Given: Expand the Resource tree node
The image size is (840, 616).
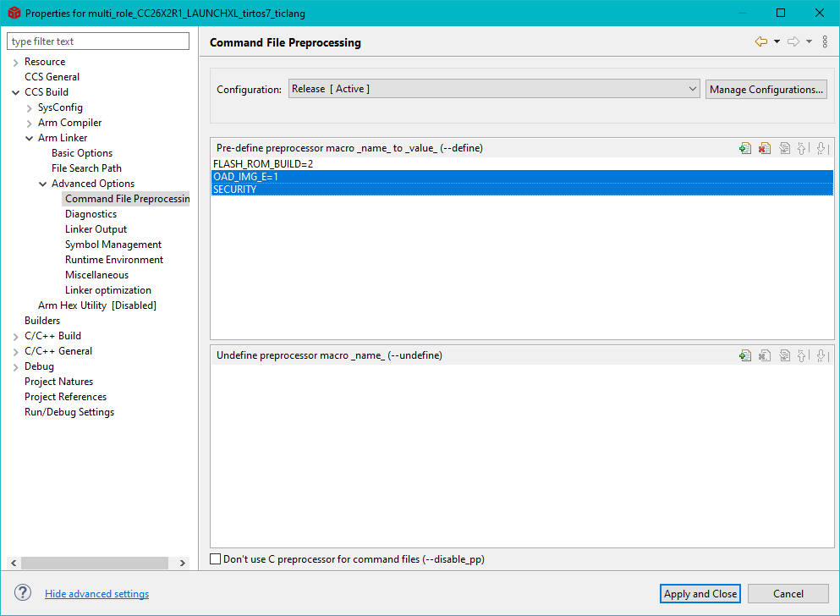Looking at the screenshot, I should (x=16, y=63).
